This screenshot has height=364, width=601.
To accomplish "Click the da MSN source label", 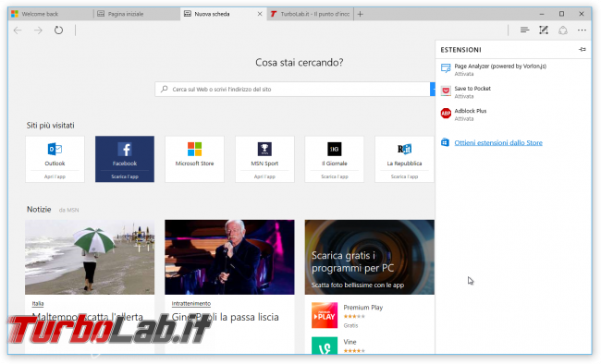I will coord(68,210).
